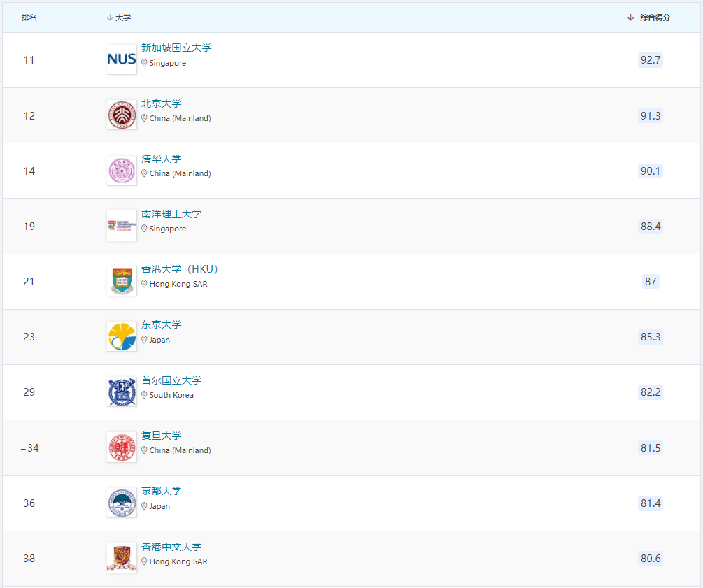
Task: Click the 92.7 score badge
Action: coord(650,60)
